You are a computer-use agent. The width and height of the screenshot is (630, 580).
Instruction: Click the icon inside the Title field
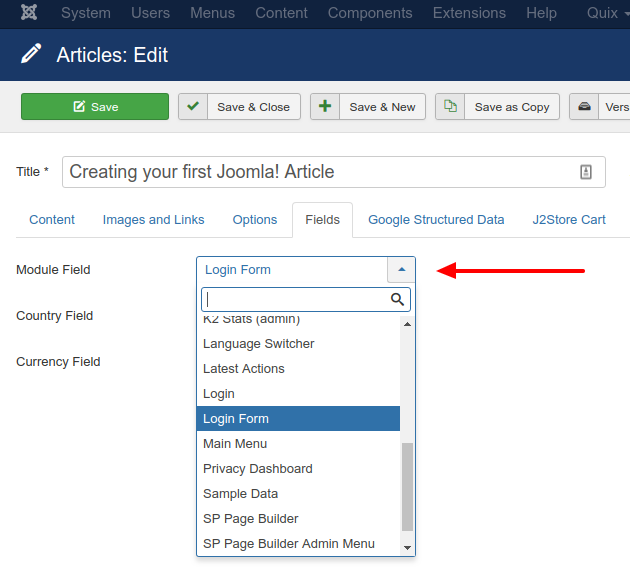(x=586, y=172)
